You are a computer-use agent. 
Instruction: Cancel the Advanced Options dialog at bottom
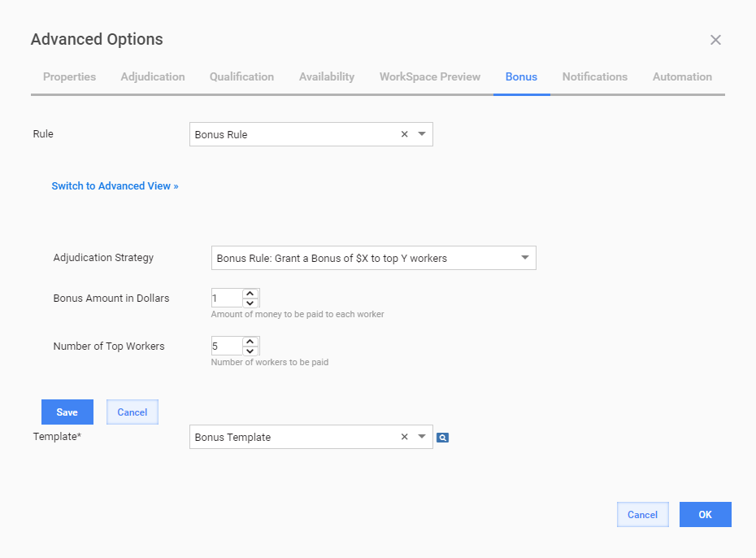coord(643,515)
